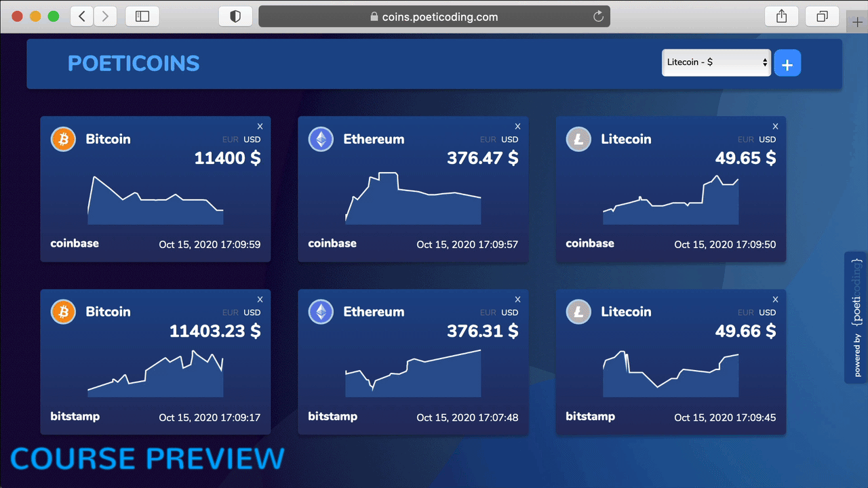Click the bitstamp label under Bitcoin card
The width and height of the screenshot is (868, 488).
pyautogui.click(x=75, y=416)
